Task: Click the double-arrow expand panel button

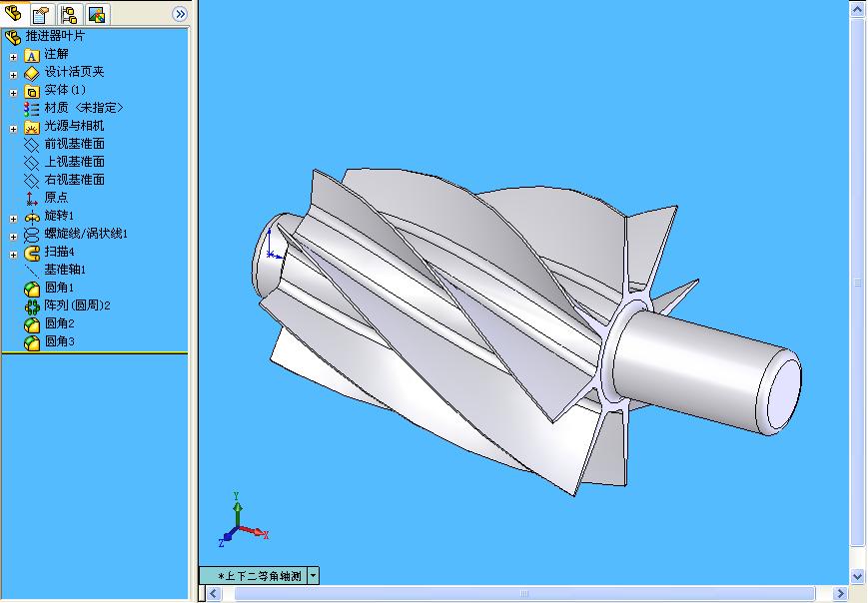Action: tap(180, 14)
